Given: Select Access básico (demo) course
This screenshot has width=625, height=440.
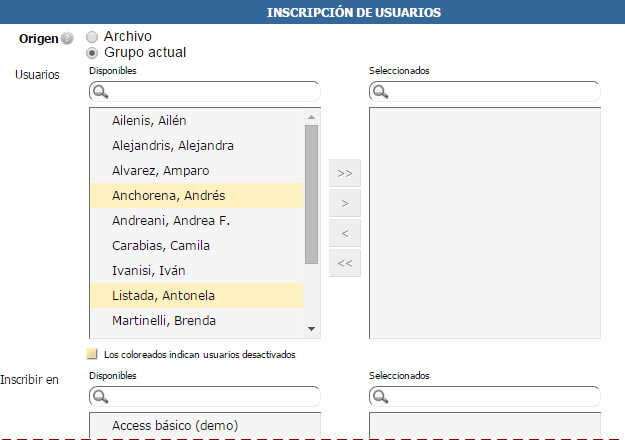Looking at the screenshot, I should [175, 425].
